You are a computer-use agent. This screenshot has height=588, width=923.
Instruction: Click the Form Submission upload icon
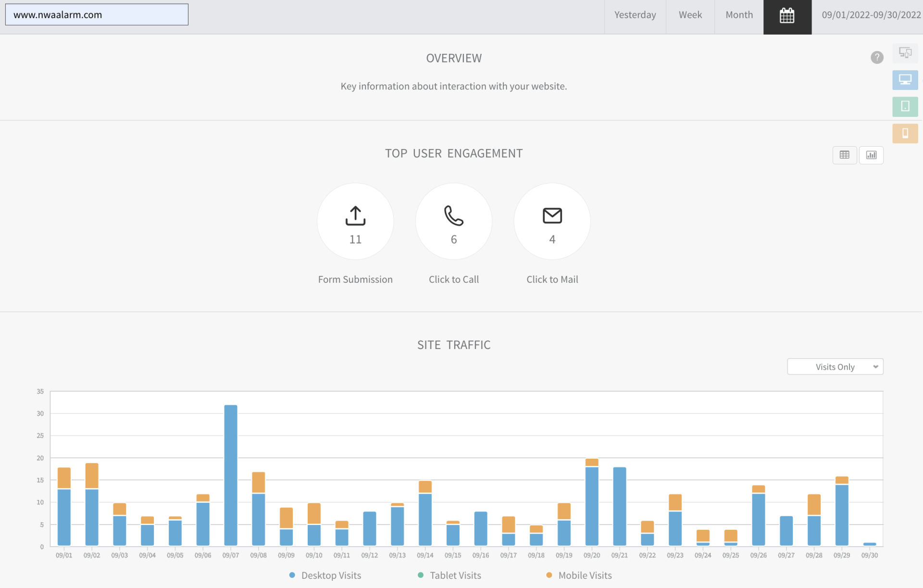coord(355,216)
